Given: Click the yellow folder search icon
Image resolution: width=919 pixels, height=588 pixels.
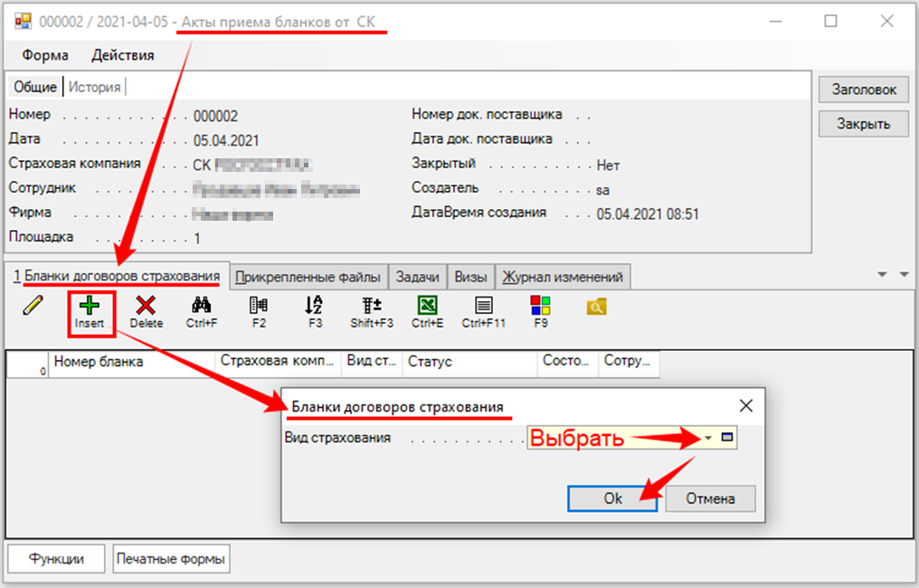Looking at the screenshot, I should click(596, 307).
